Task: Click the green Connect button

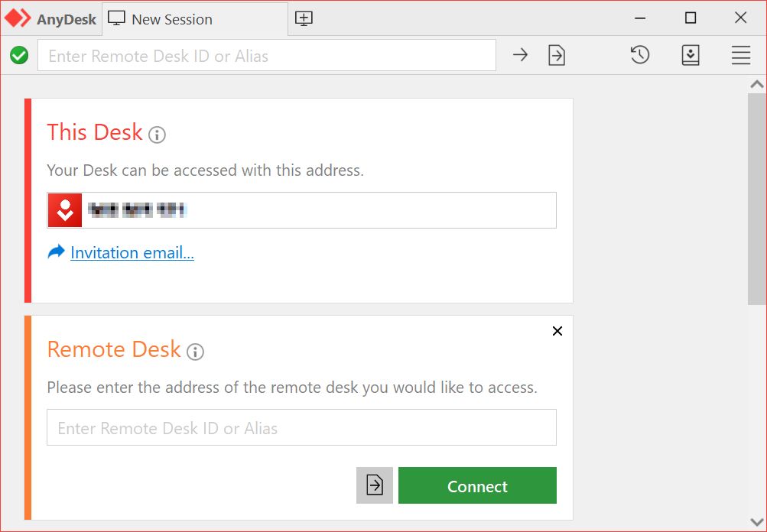Action: [477, 485]
